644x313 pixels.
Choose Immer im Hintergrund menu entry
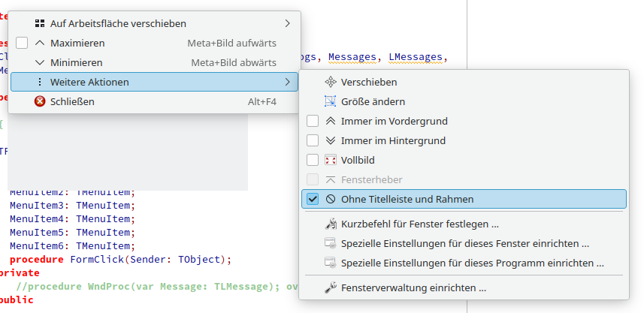point(464,140)
